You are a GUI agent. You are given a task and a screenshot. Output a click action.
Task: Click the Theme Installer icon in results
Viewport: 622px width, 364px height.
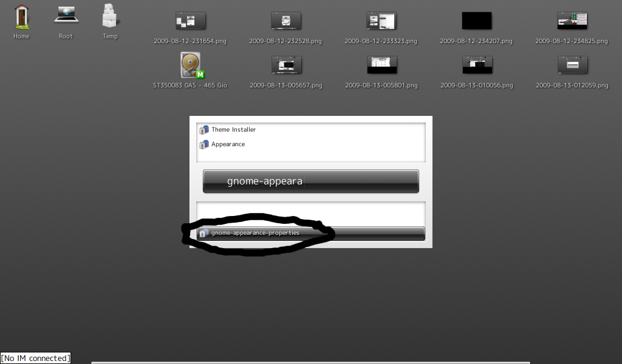(204, 130)
